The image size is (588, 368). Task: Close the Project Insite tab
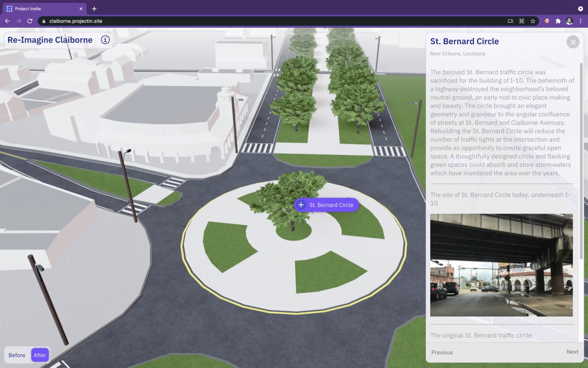pos(81,8)
